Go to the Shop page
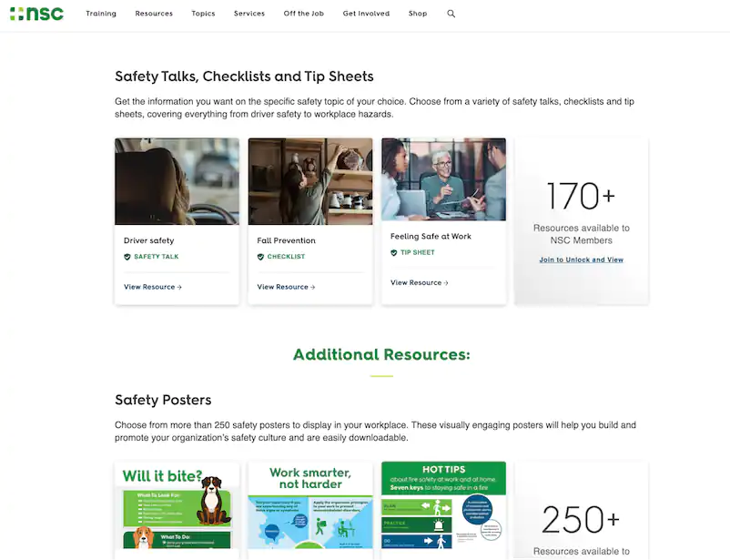Image resolution: width=730 pixels, height=560 pixels. click(418, 15)
